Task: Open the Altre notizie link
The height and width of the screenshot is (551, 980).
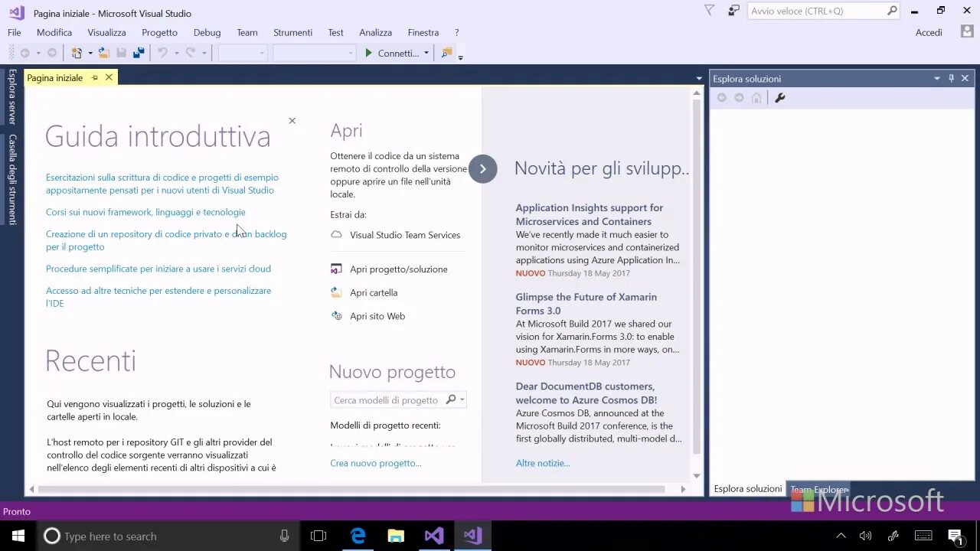Action: pos(542,462)
